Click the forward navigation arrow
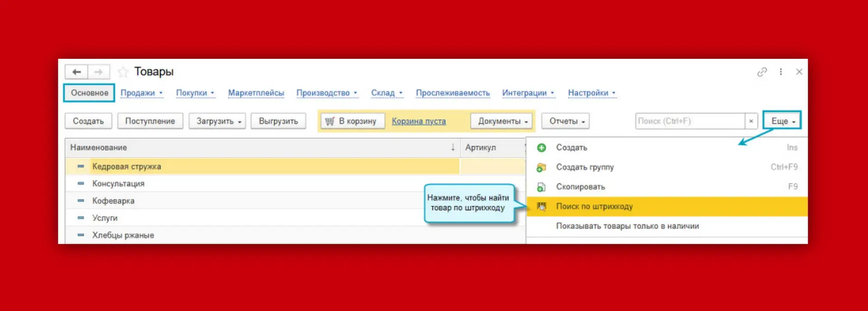The height and width of the screenshot is (311, 868). click(98, 72)
